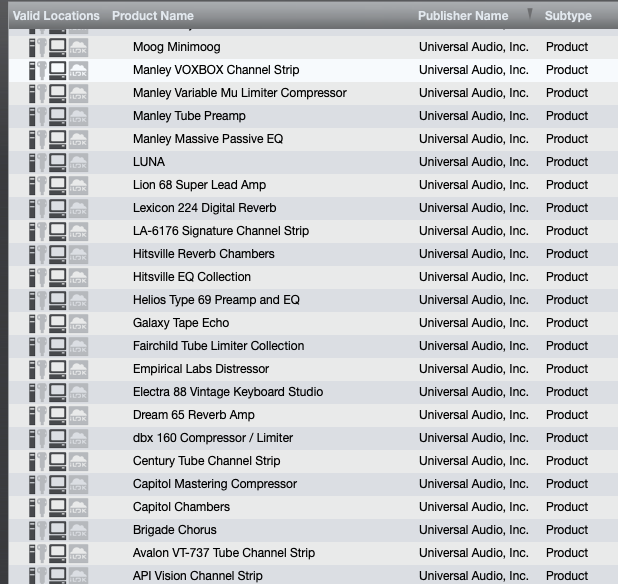Screen dimensions: 618x584
Task: Select the dbx 160 Compressor / Limiter license
Action: point(313,438)
